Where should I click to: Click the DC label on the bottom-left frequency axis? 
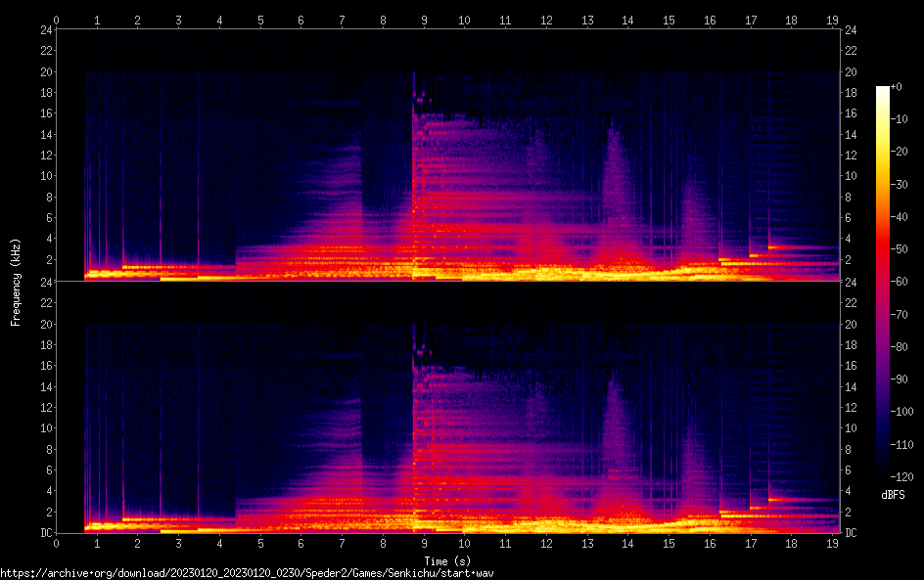coord(44,533)
